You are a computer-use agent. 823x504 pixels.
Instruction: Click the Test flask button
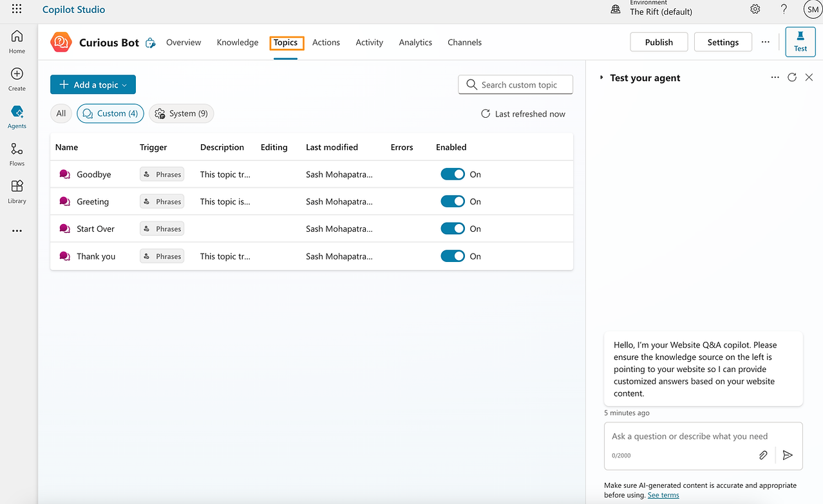[800, 42]
